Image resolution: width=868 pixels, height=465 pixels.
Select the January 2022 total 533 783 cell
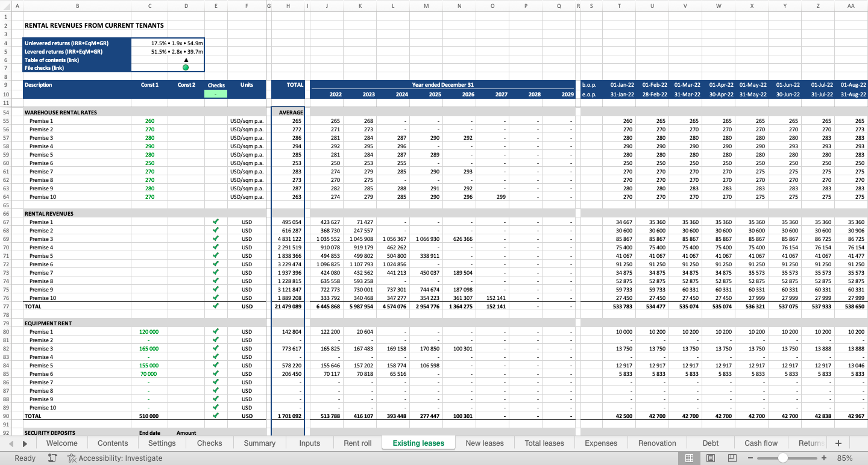620,306
